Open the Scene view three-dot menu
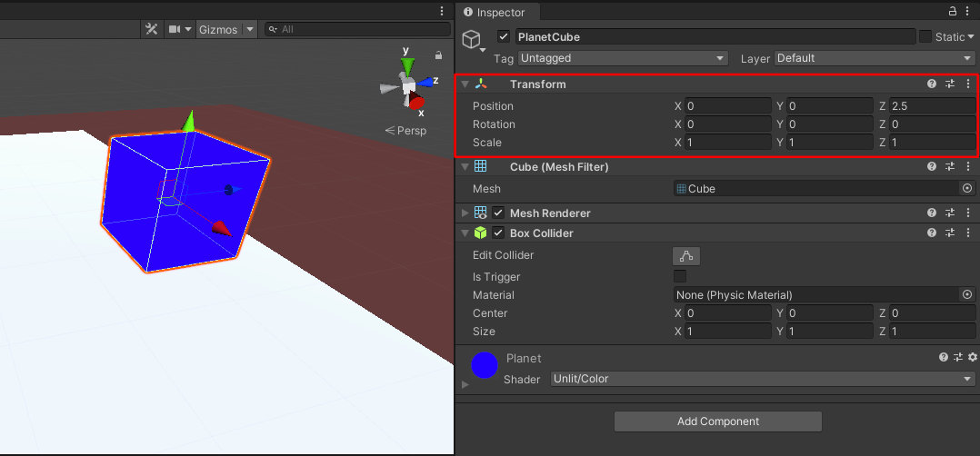Screen dimensions: 980x456 (x=442, y=11)
